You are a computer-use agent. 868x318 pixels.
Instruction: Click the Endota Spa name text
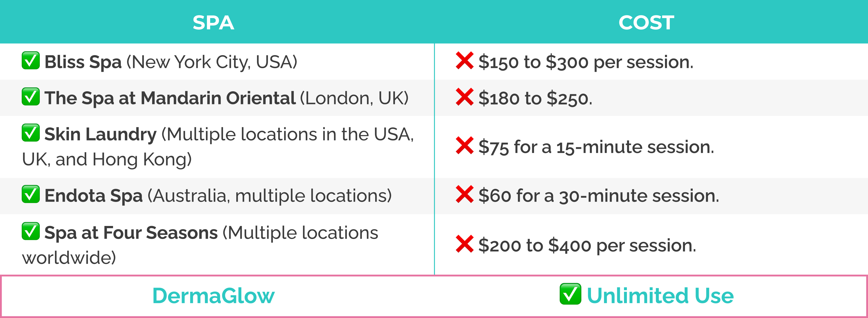[x=94, y=196]
